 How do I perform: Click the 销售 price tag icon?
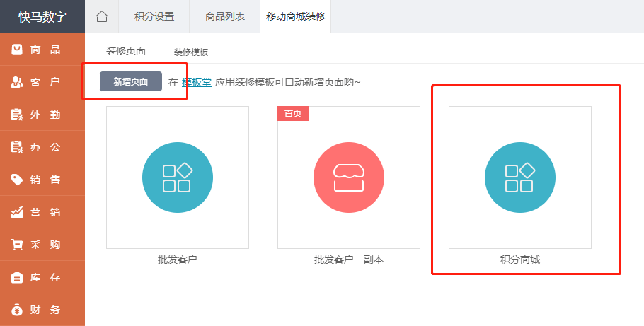coord(17,180)
